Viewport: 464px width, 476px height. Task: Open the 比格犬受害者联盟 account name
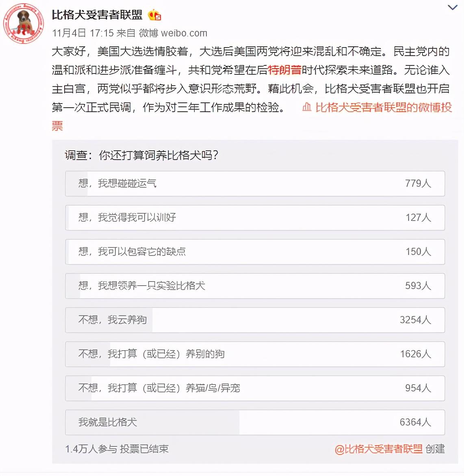[97, 15]
